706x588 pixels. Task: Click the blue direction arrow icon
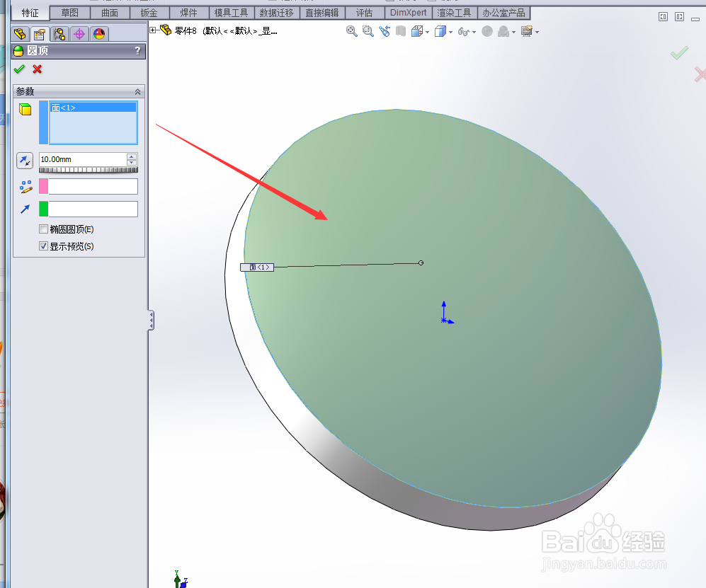[25, 209]
